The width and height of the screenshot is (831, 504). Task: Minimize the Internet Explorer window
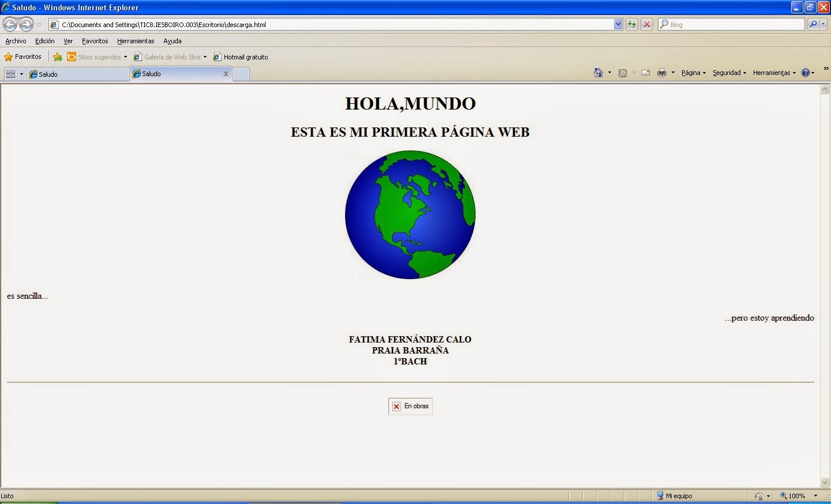coord(797,7)
